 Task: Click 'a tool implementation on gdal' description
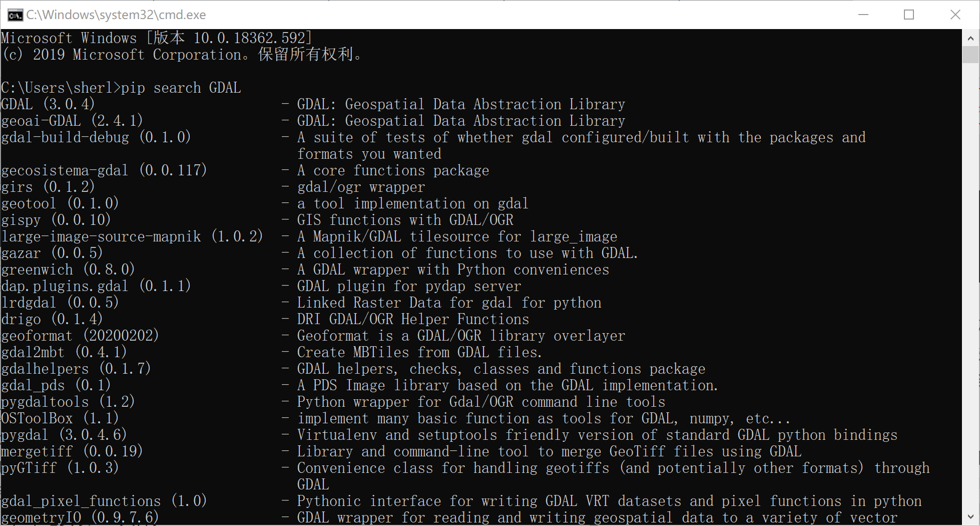pyautogui.click(x=412, y=203)
